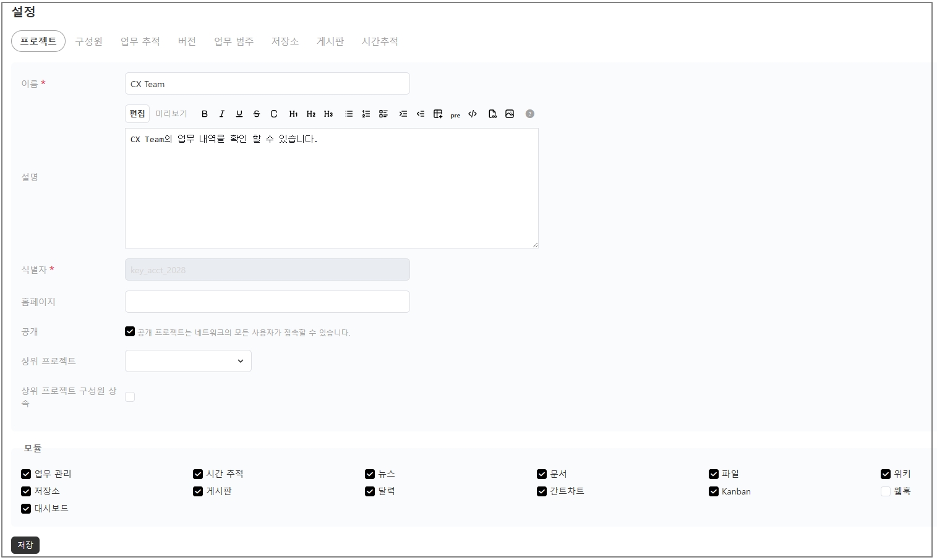Insert a wiki page link
The image size is (937, 560).
pyautogui.click(x=492, y=114)
